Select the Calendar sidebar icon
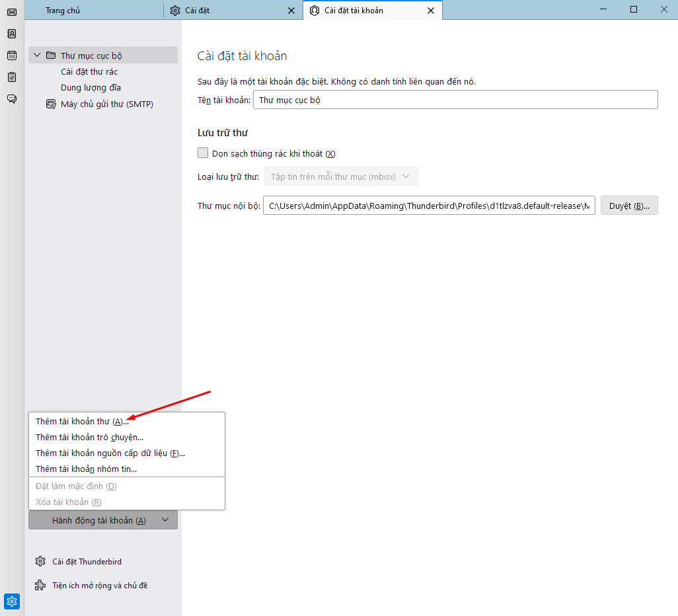Screen dimensions: 678x616 [11, 56]
